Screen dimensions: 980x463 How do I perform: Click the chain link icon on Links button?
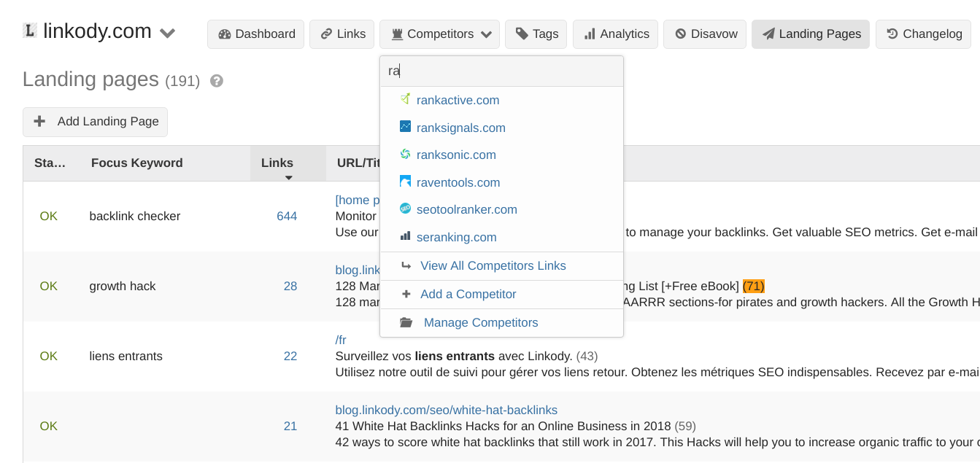tap(326, 34)
